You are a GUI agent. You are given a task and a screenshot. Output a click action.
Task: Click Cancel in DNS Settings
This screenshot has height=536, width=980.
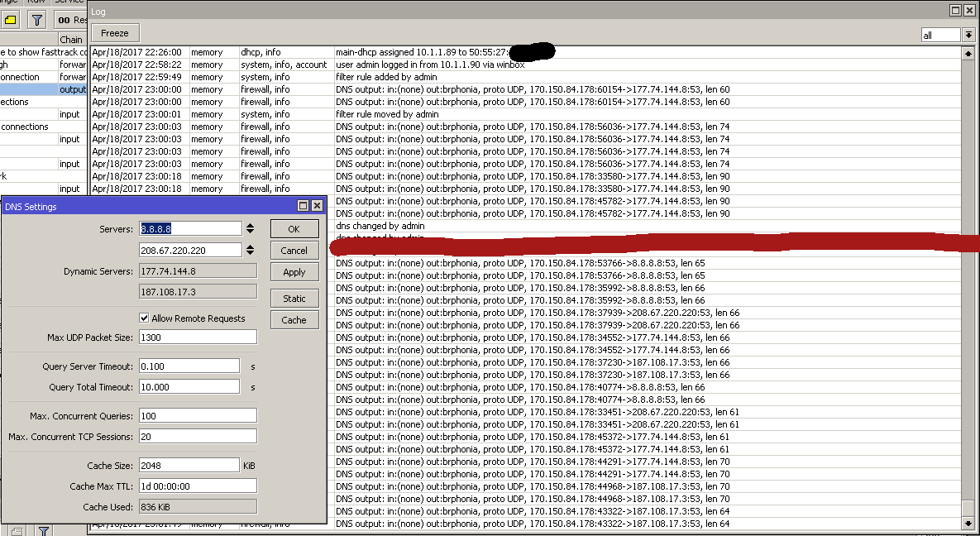tap(294, 250)
